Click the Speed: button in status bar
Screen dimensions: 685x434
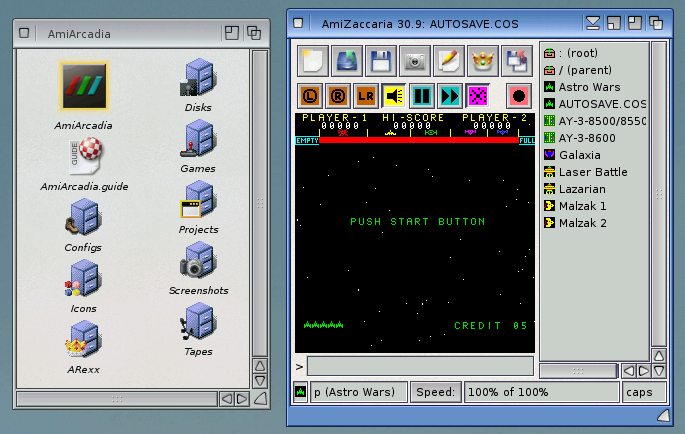435,392
